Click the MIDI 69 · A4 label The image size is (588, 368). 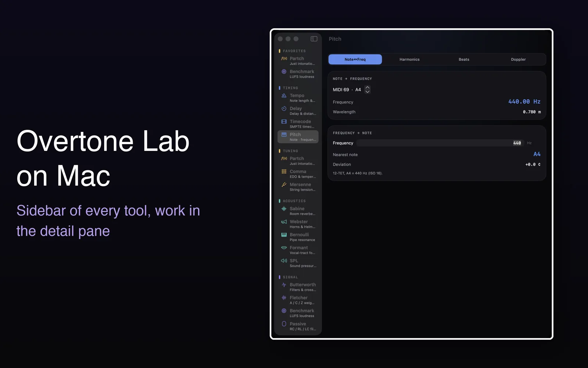[x=347, y=89]
